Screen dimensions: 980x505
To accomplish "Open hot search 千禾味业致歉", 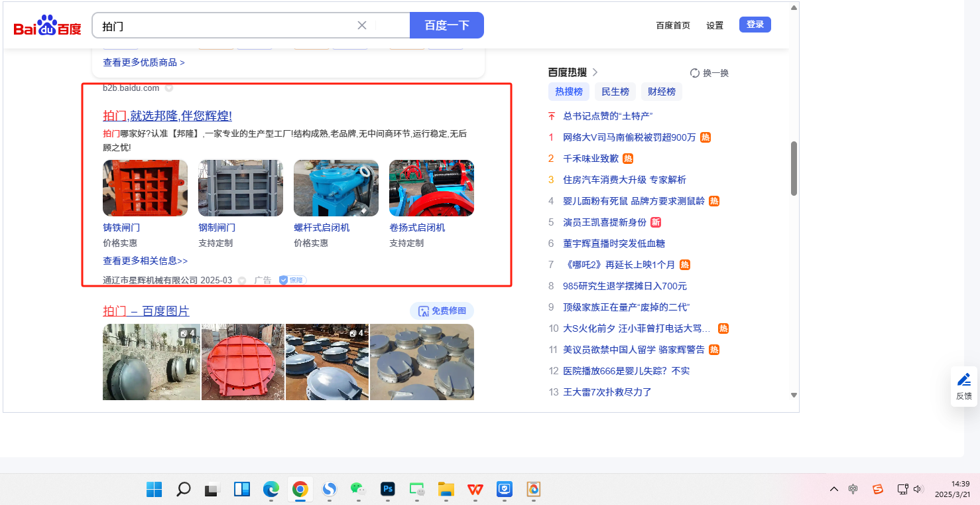I will point(591,159).
